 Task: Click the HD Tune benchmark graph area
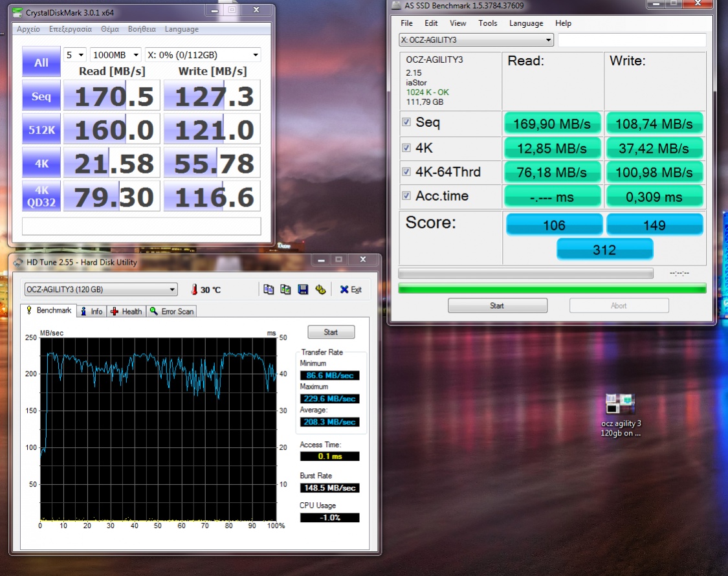pyautogui.click(x=159, y=429)
